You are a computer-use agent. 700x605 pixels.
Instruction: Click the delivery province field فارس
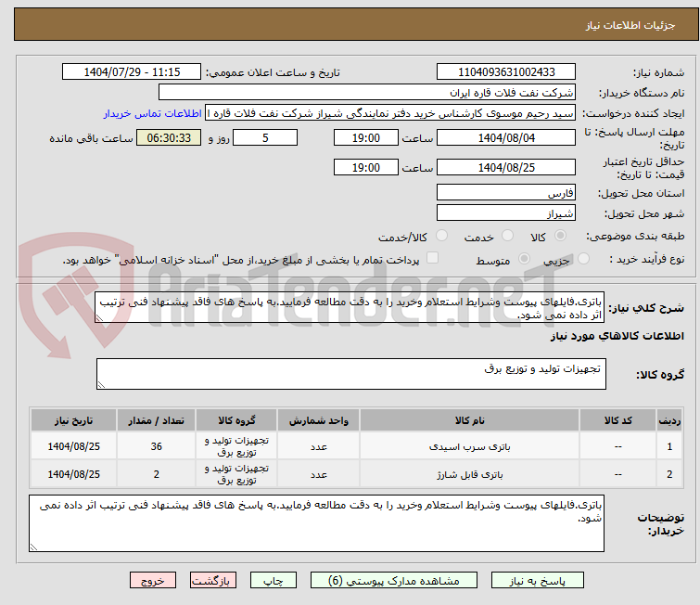[506, 193]
